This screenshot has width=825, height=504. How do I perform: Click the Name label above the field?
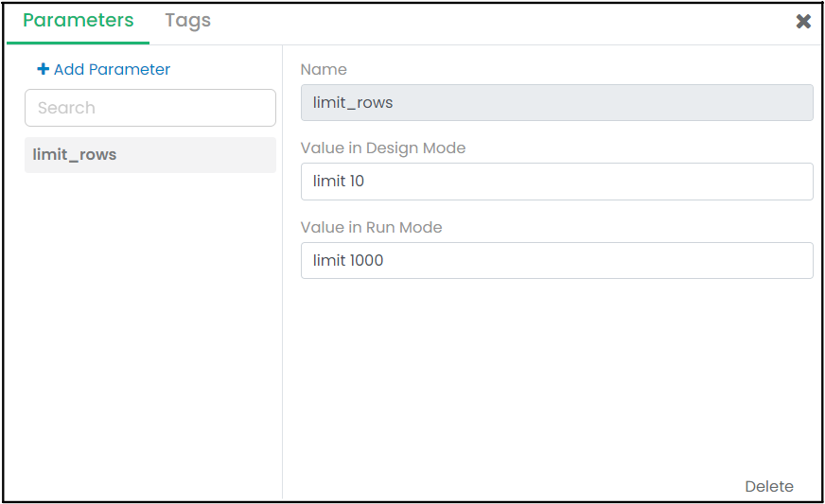point(324,69)
